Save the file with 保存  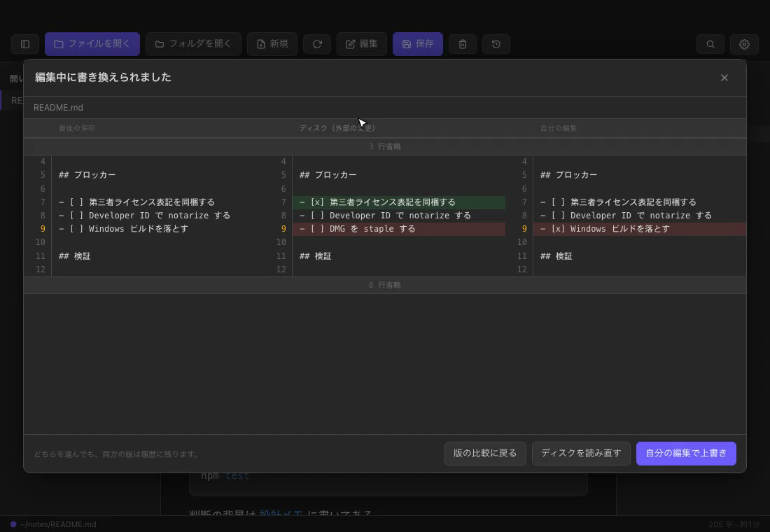(418, 44)
